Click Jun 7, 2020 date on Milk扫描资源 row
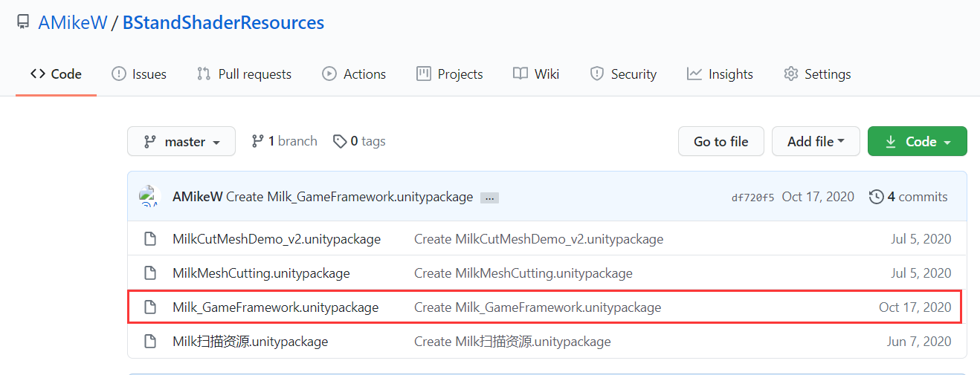980x375 pixels. click(920, 342)
